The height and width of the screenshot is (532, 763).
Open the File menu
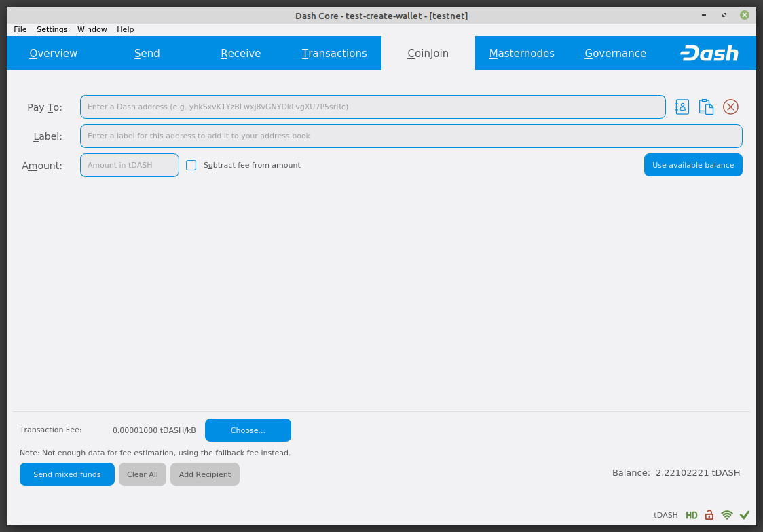click(20, 29)
